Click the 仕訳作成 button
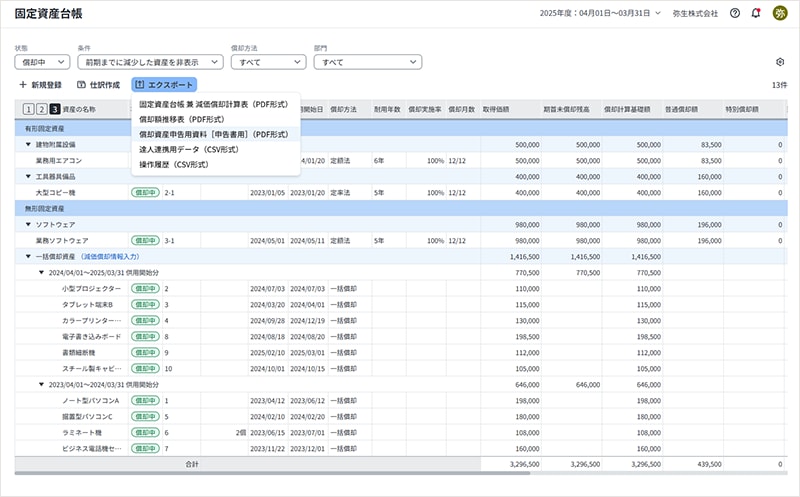800x497 pixels. click(98, 85)
